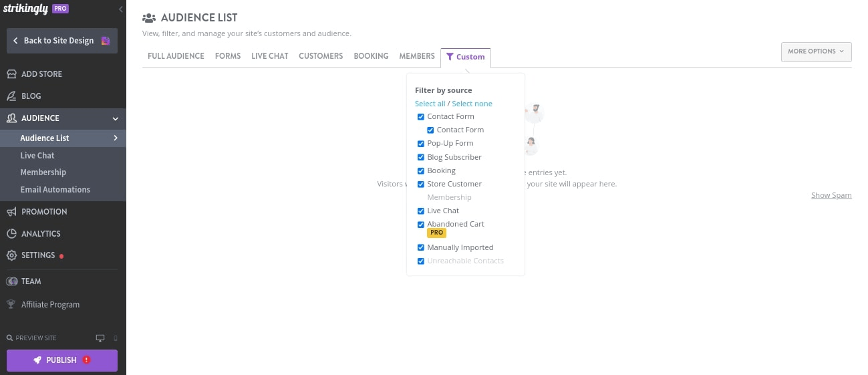Switch to the Customers tab
This screenshot has width=868, height=375.
tap(321, 56)
